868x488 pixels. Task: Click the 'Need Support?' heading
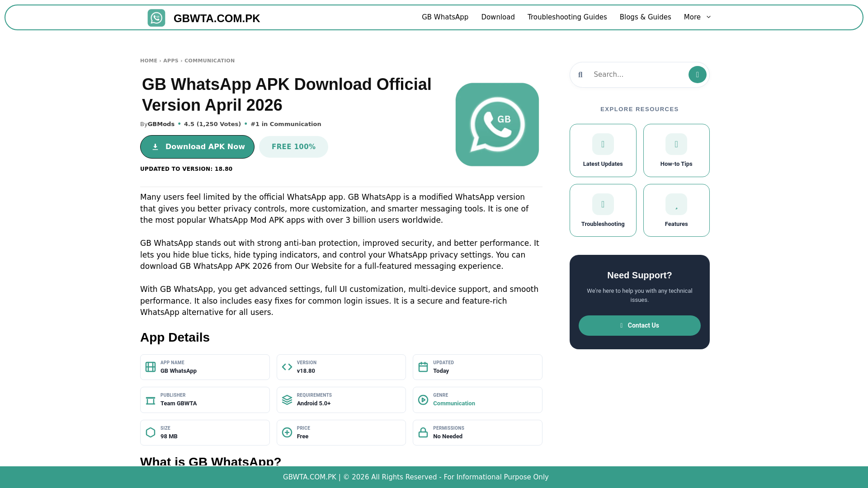(x=639, y=275)
